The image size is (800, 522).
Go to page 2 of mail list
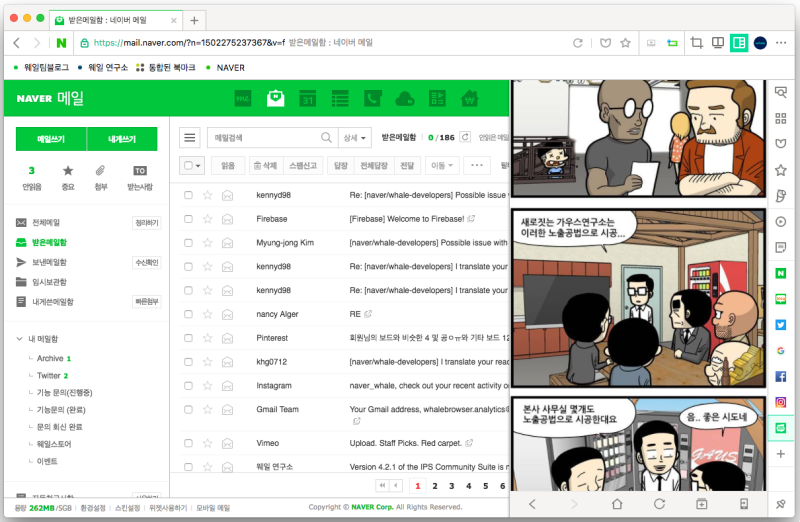click(x=435, y=486)
